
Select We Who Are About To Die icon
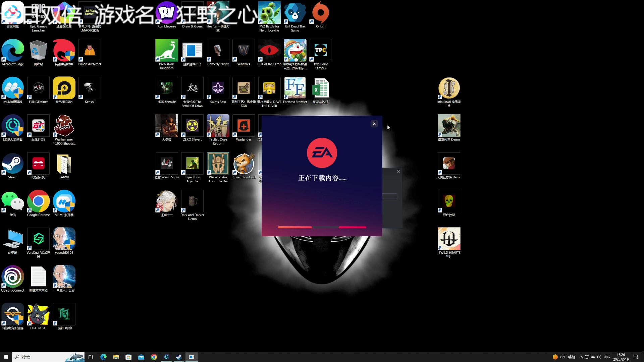(x=218, y=168)
